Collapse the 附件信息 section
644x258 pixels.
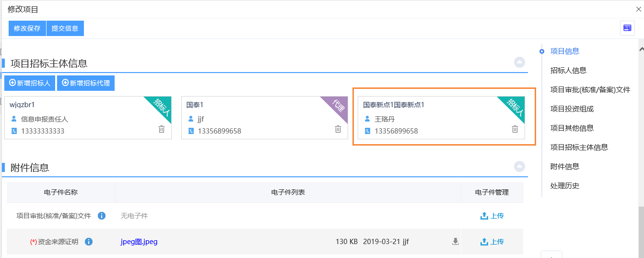pyautogui.click(x=519, y=167)
